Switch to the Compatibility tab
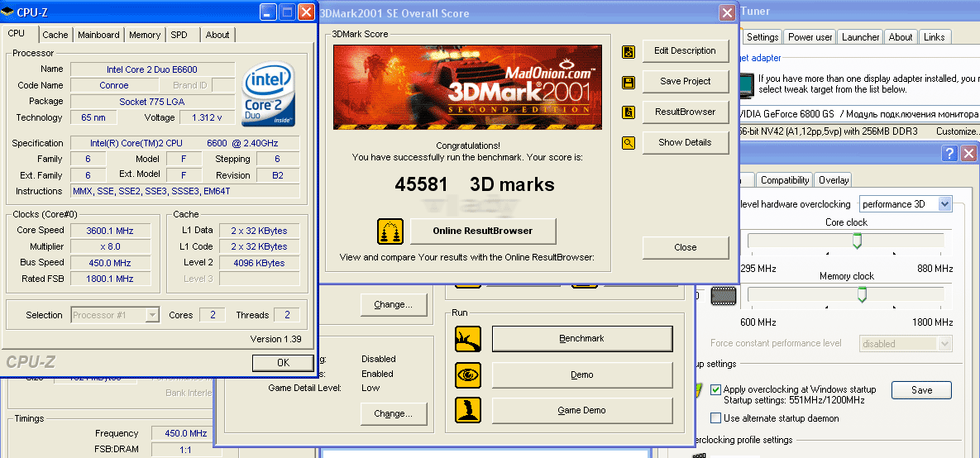 pyautogui.click(x=784, y=180)
